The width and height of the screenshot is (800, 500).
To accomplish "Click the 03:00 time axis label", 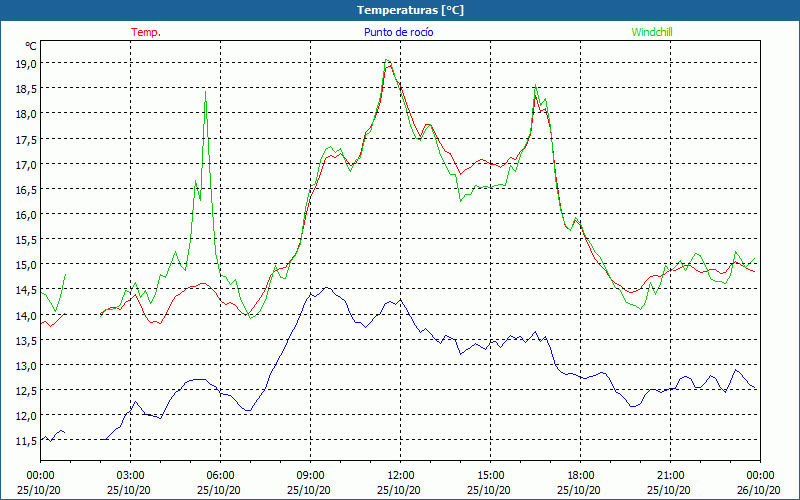I will (131, 476).
